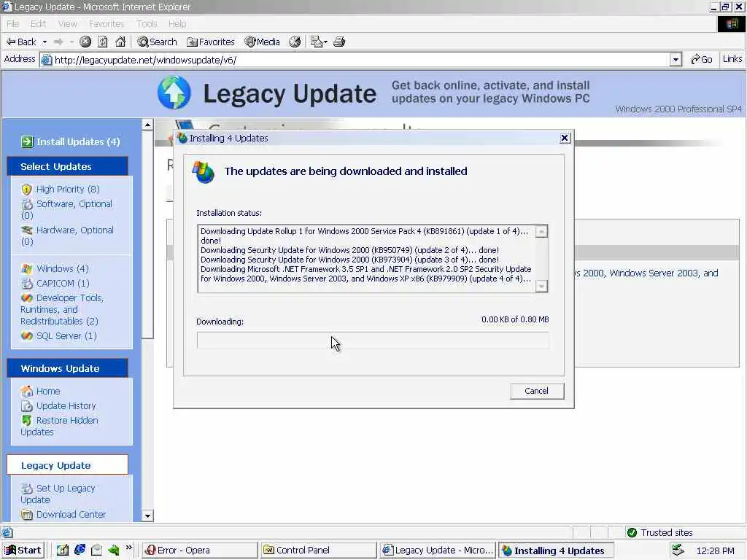Click the Print toolbar icon

(339, 42)
